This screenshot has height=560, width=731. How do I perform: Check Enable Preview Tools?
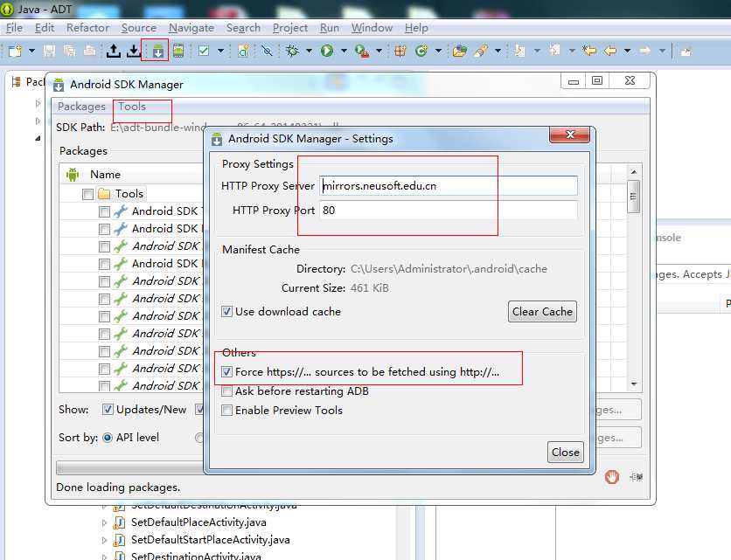(x=226, y=411)
